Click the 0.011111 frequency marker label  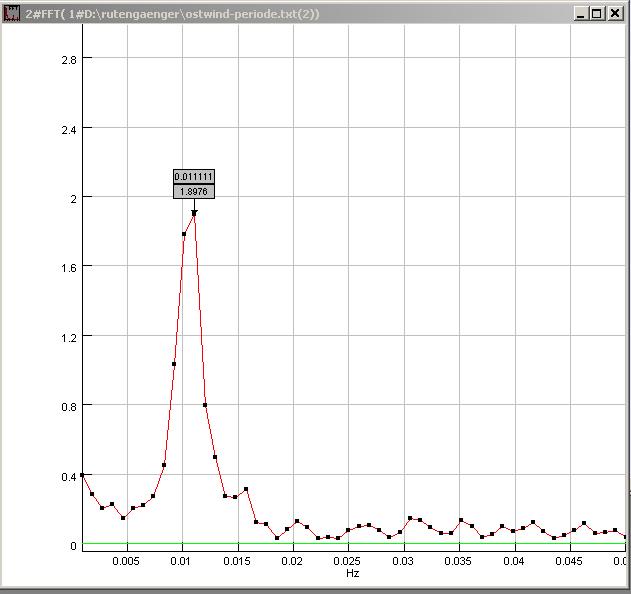click(194, 177)
